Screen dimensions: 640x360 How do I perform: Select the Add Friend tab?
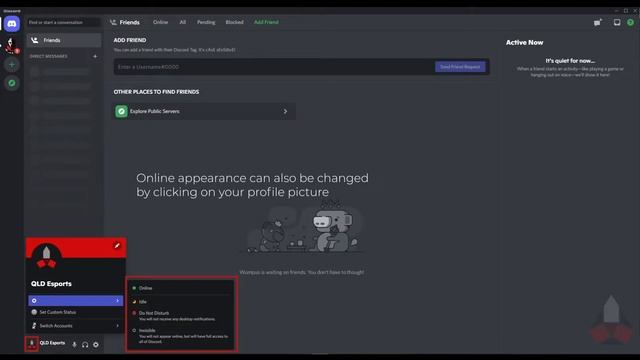(266, 22)
